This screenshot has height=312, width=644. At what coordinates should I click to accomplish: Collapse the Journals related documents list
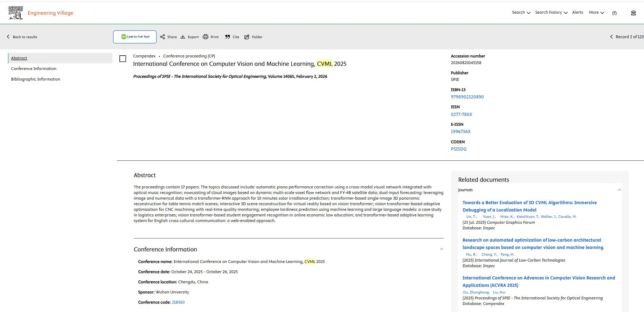click(619, 190)
